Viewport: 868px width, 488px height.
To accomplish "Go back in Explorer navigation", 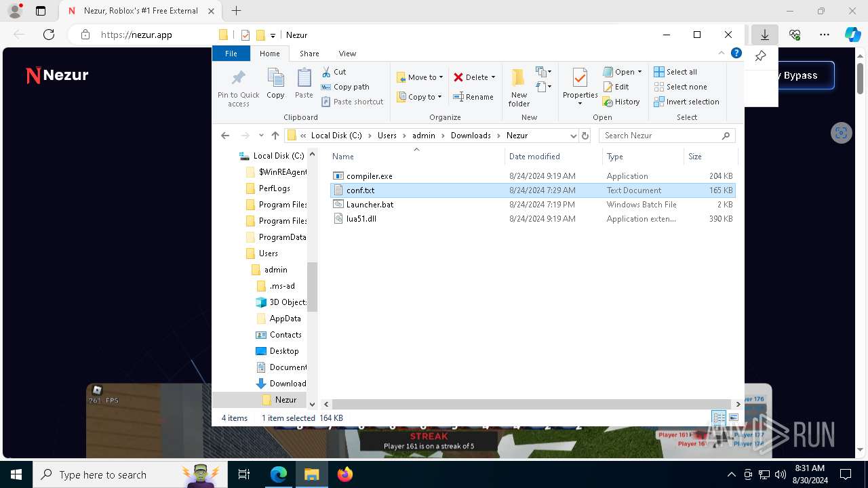I will pyautogui.click(x=225, y=136).
